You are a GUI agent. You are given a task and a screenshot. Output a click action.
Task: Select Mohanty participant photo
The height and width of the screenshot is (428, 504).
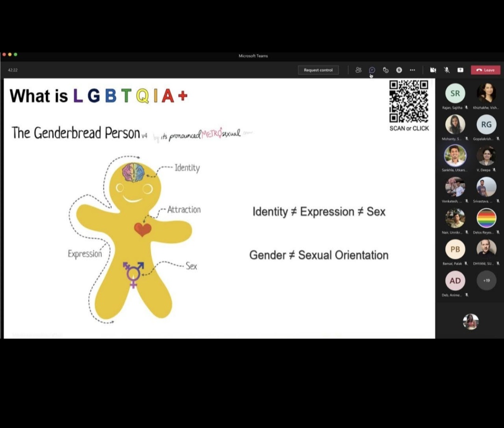tap(455, 124)
